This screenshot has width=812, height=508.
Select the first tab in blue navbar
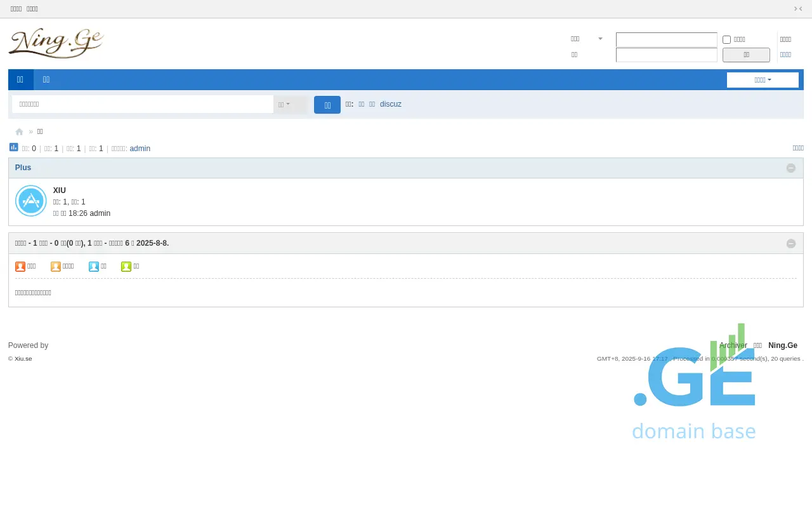(x=20, y=79)
